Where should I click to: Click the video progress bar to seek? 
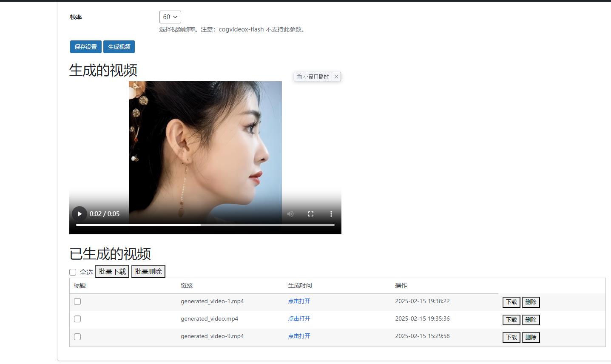[x=204, y=225]
